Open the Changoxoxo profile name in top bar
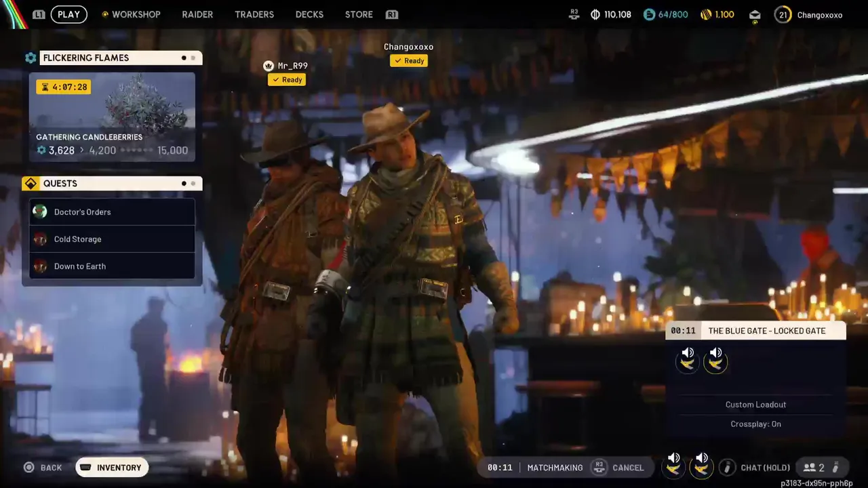This screenshot has width=868, height=488. 820,15
